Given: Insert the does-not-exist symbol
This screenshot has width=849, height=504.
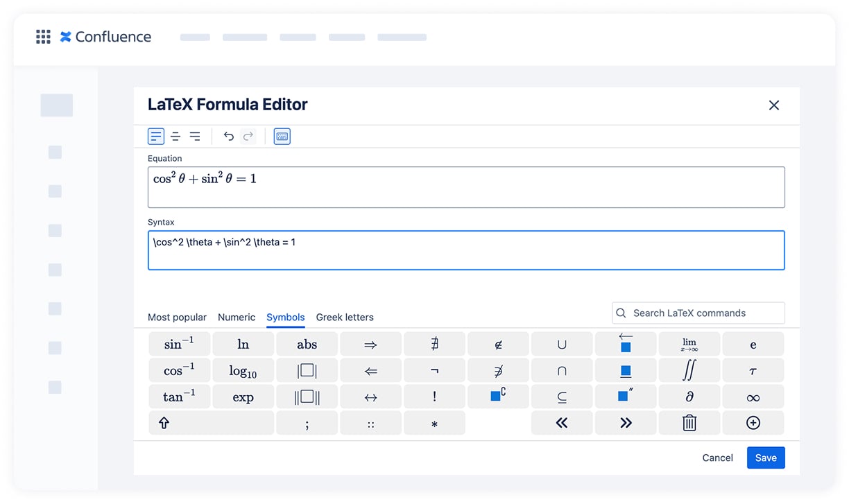Looking at the screenshot, I should point(434,344).
